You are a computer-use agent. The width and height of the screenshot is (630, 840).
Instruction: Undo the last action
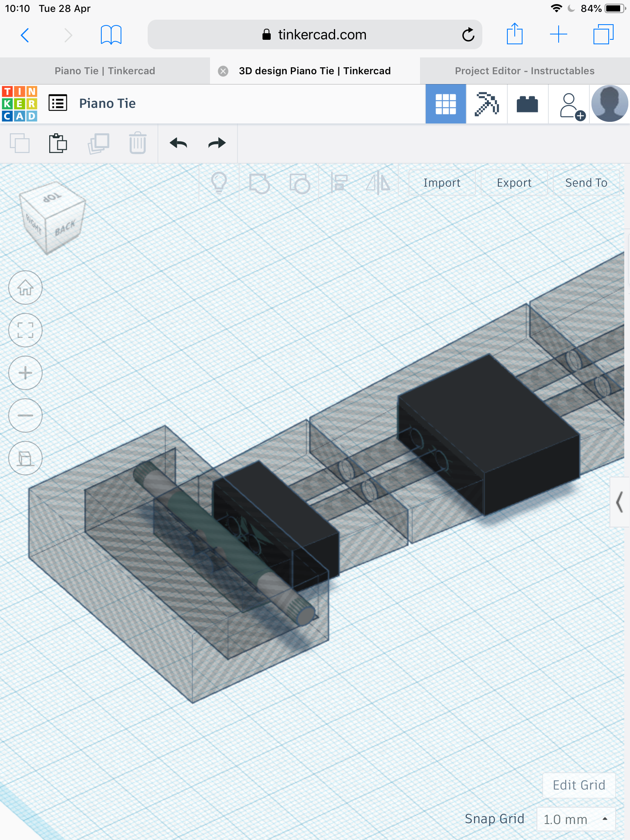pyautogui.click(x=178, y=143)
